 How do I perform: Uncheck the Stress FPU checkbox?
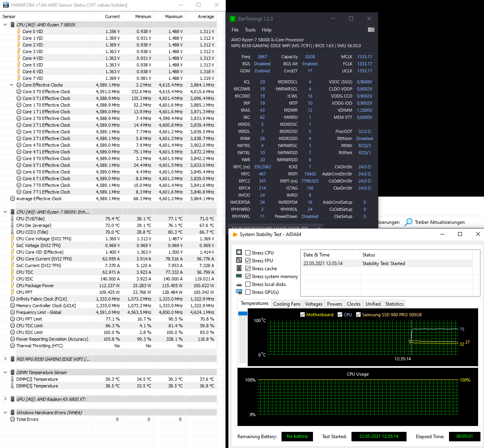[248, 261]
